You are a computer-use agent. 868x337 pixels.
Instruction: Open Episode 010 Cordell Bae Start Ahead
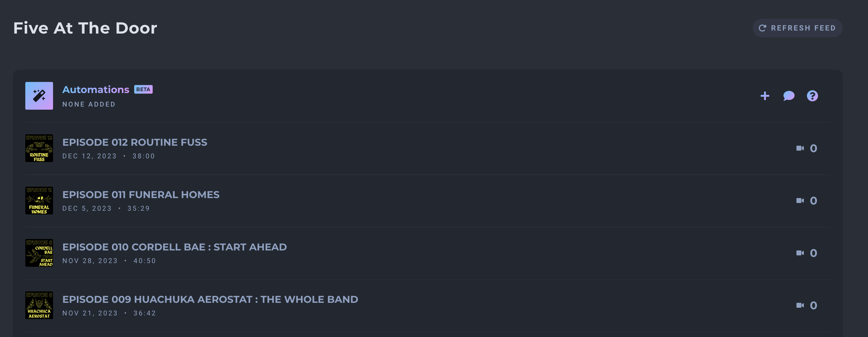175,247
